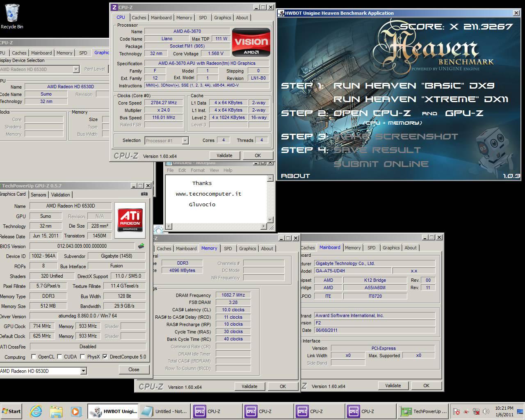Open Graphics tab in Memory CPU-Z window
Screen dimensions: 525x420
[x=247, y=249]
